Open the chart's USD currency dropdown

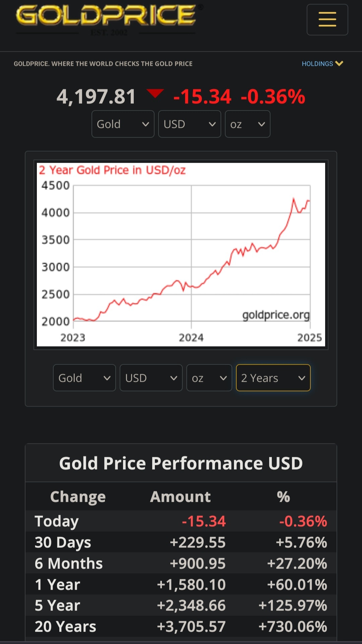(151, 378)
